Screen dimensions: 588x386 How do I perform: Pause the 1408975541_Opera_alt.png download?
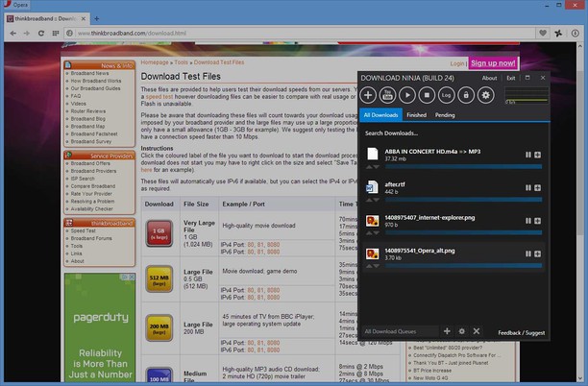pos(528,253)
